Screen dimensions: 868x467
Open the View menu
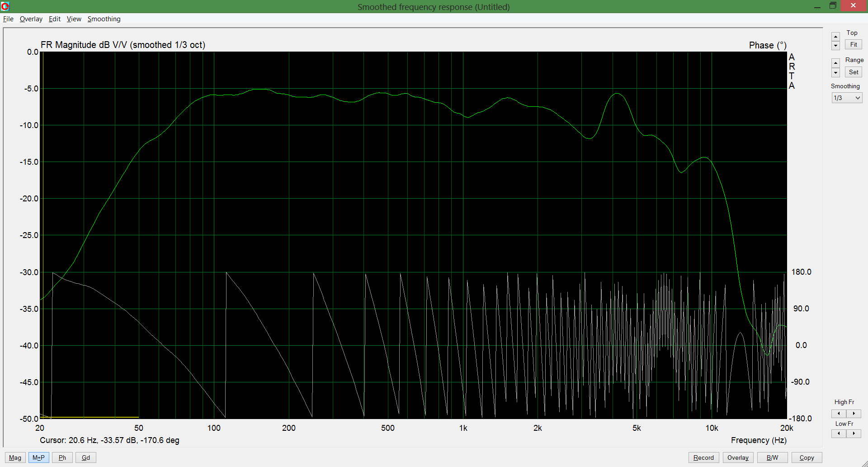(74, 19)
